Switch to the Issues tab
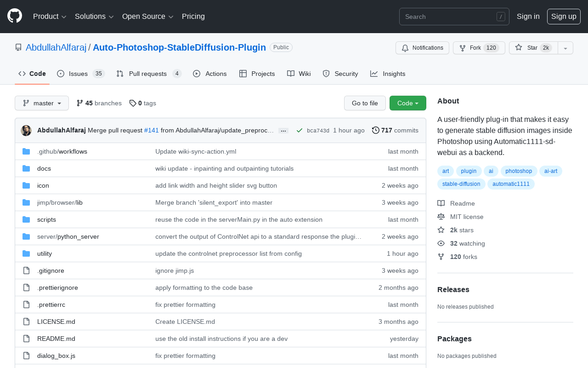This screenshot has width=588, height=368. pyautogui.click(x=81, y=74)
